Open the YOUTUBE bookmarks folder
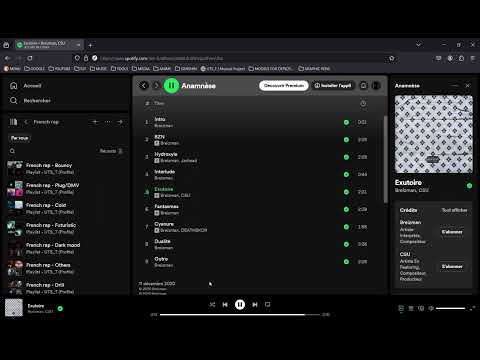Image resolution: width=480 pixels, height=360 pixels. pyautogui.click(x=59, y=69)
